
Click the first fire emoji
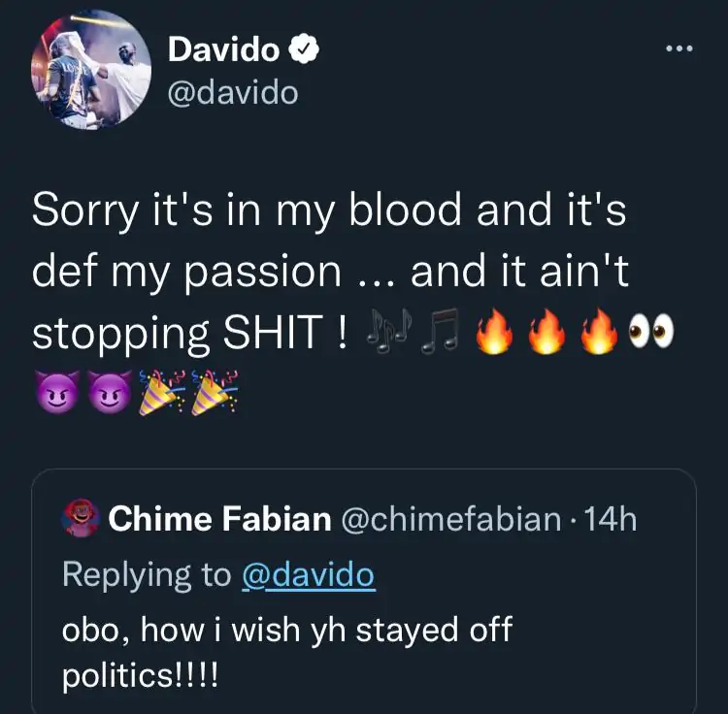[x=493, y=335]
